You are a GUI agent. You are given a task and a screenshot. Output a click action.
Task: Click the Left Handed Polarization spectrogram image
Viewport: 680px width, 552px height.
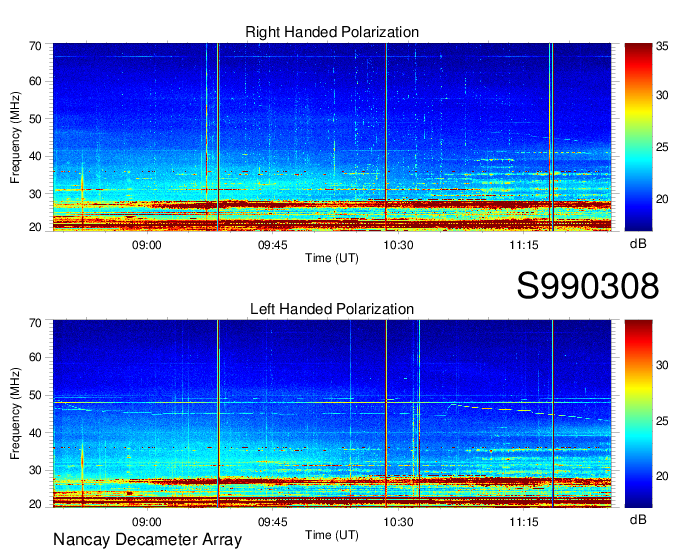coord(332,413)
